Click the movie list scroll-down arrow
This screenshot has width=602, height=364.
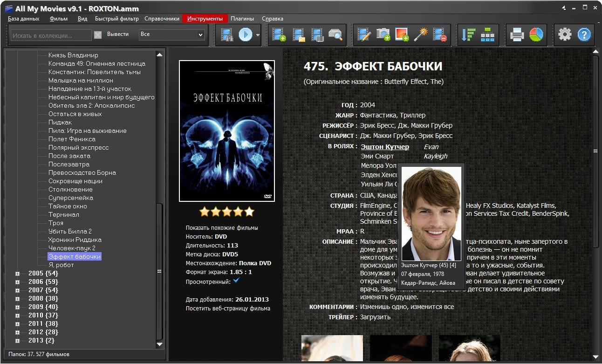[x=159, y=344]
